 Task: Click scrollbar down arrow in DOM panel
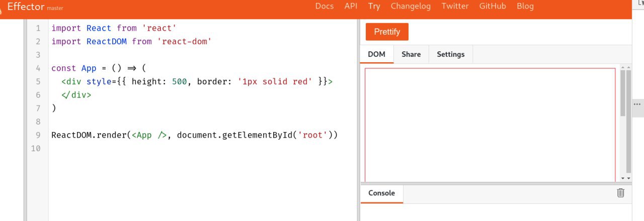click(x=623, y=178)
